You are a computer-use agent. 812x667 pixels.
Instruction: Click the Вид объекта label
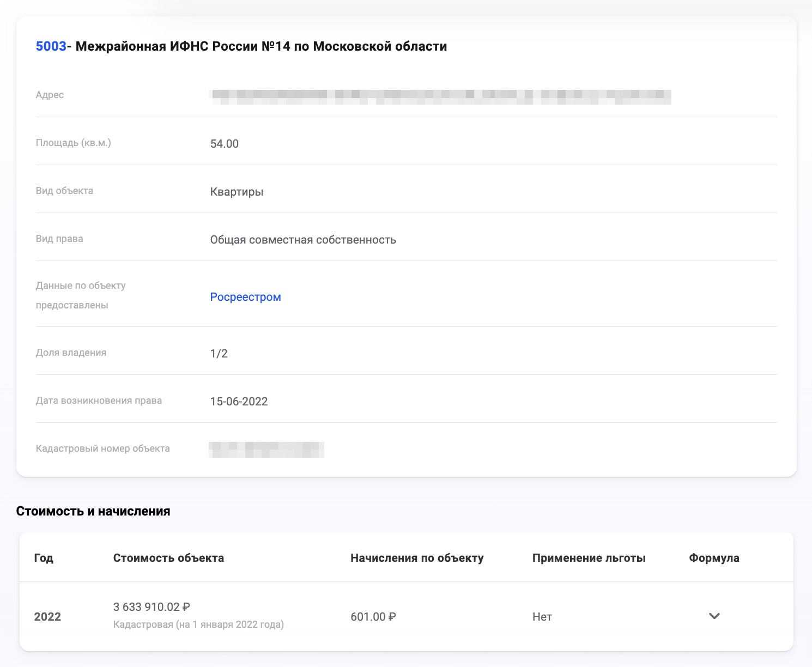(64, 191)
